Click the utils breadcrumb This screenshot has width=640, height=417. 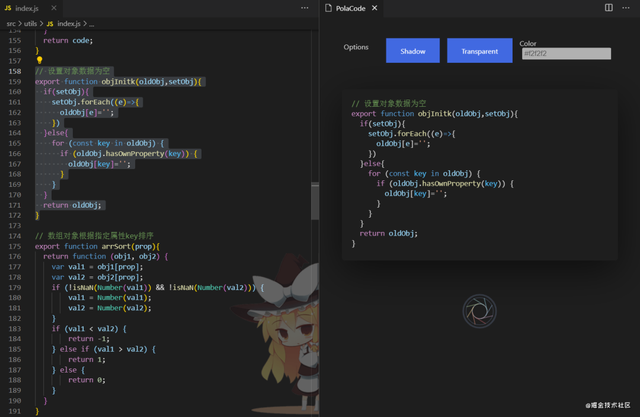point(31,24)
